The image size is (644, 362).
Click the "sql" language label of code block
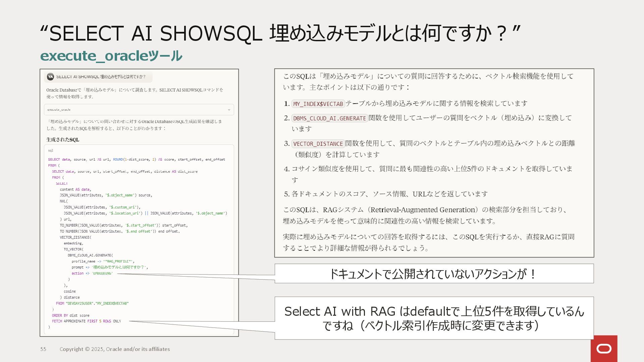click(51, 150)
